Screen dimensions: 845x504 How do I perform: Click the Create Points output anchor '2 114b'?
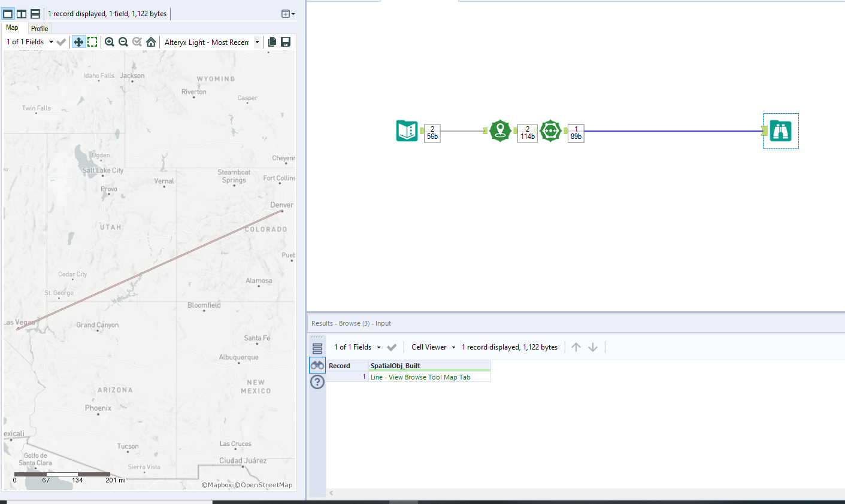(x=527, y=133)
